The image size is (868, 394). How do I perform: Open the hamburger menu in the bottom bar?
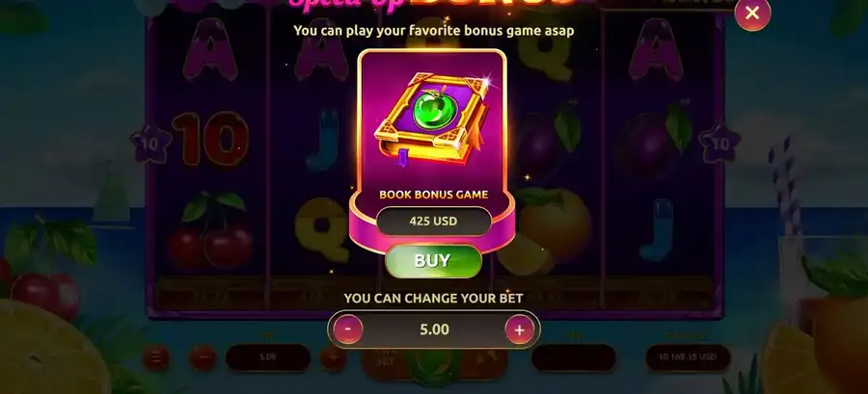pyautogui.click(x=156, y=358)
